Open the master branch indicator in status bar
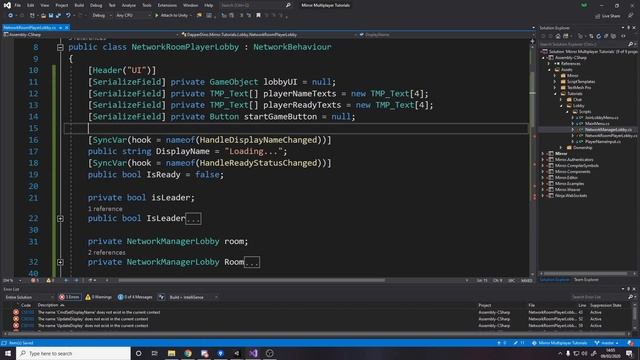This screenshot has width=640, height=360. [607, 343]
